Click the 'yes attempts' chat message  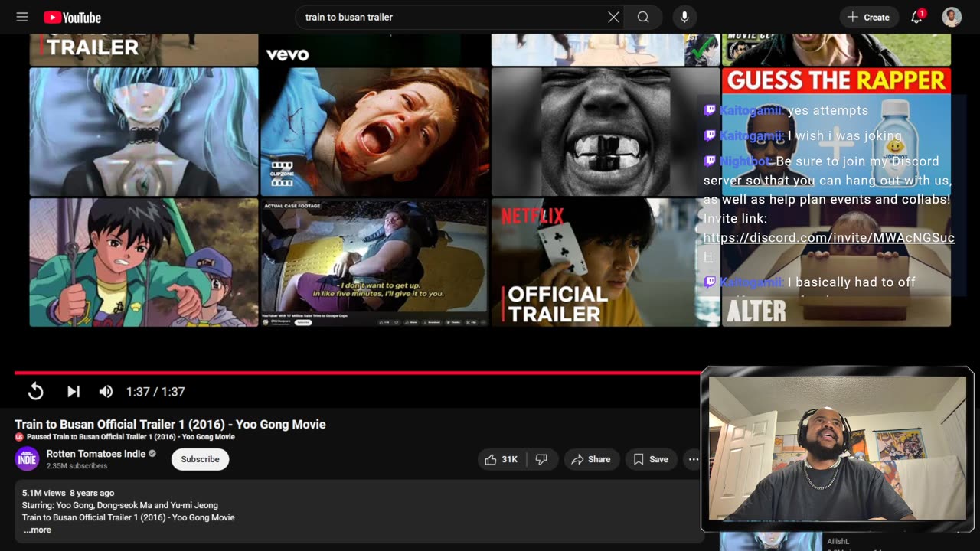click(828, 111)
